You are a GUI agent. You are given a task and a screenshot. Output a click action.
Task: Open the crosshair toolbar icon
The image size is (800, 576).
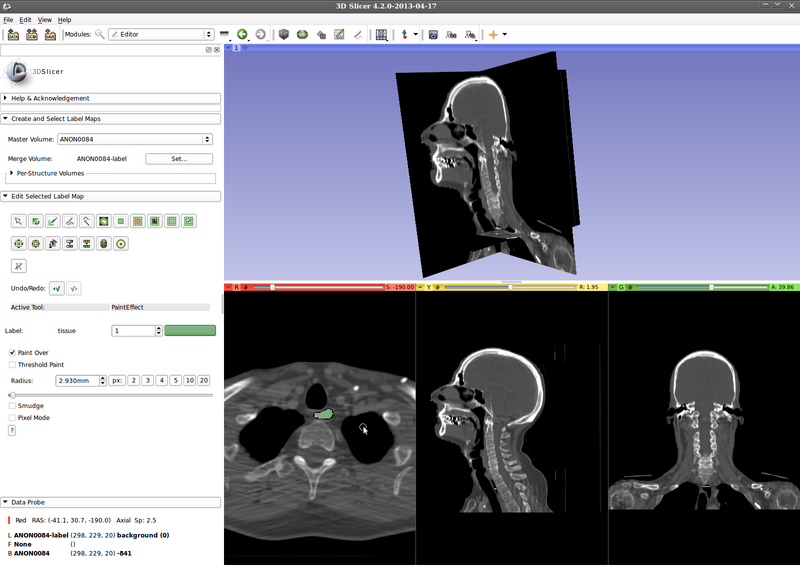point(493,34)
